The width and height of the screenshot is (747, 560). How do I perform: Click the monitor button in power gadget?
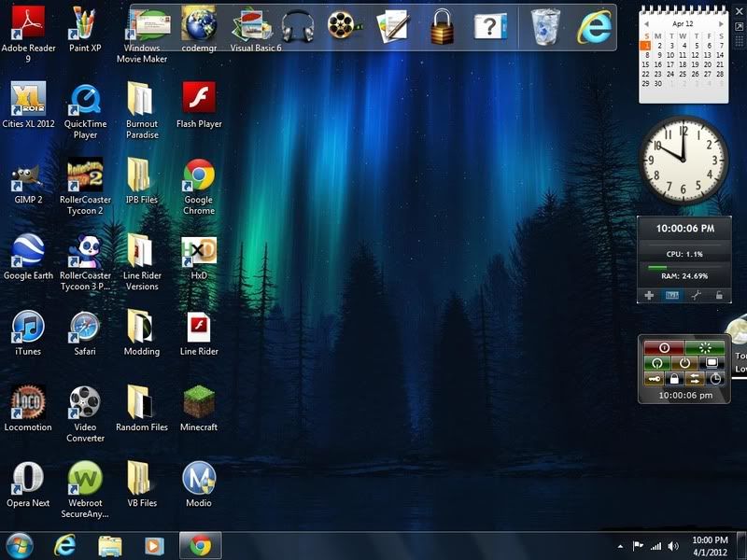[x=712, y=363]
